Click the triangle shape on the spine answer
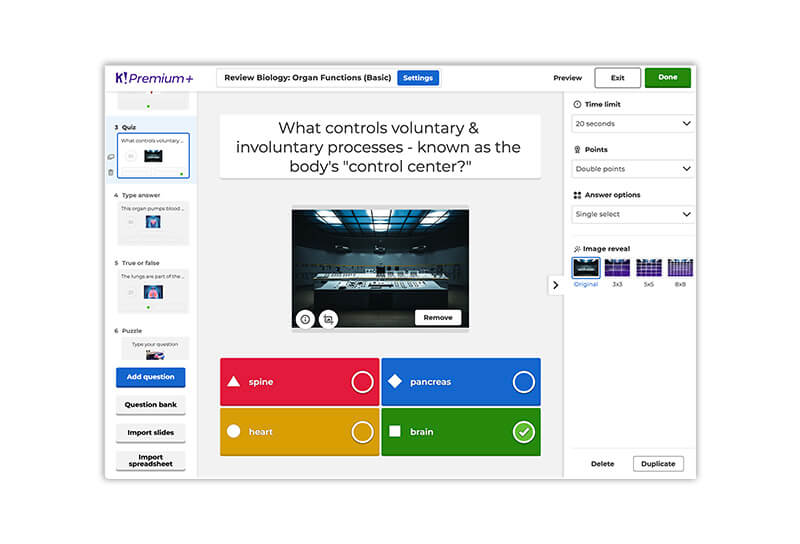This screenshot has height=544, width=800. click(233, 382)
